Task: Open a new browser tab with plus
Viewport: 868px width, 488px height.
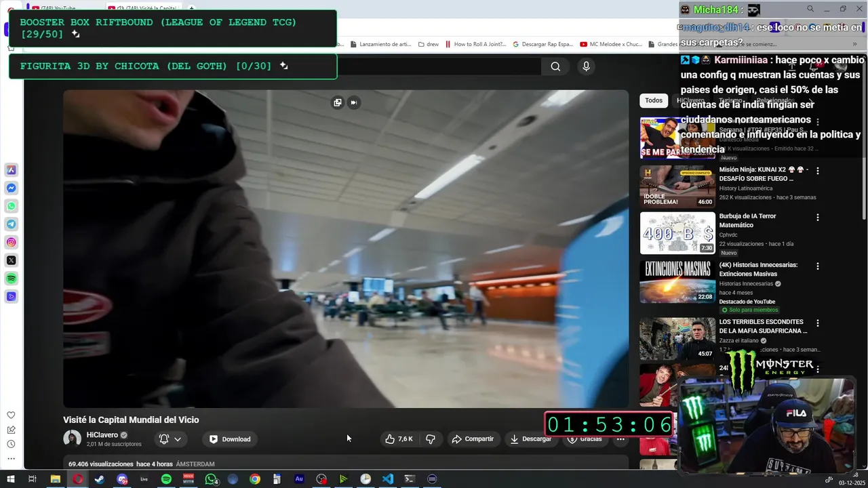Action: tap(192, 9)
